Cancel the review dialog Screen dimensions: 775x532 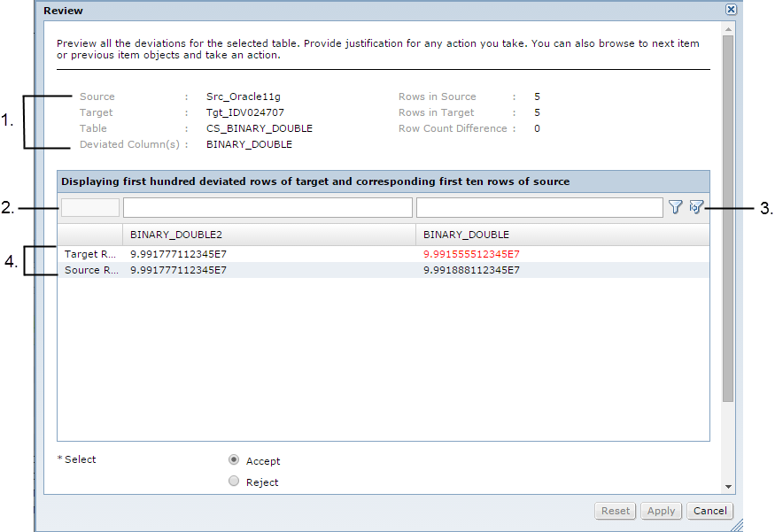coord(710,511)
